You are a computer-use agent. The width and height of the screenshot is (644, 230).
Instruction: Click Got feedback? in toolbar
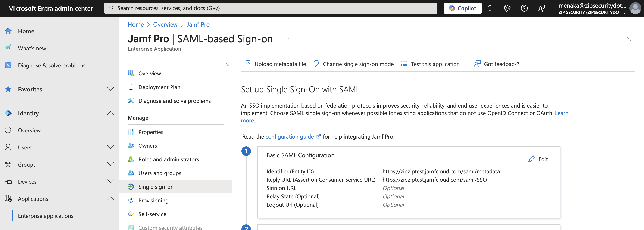tap(497, 64)
